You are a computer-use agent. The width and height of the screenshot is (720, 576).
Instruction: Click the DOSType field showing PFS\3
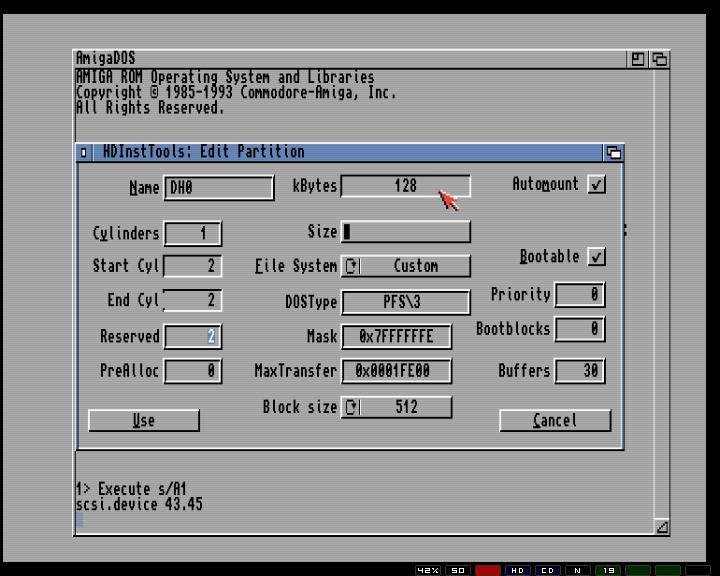pyautogui.click(x=406, y=302)
